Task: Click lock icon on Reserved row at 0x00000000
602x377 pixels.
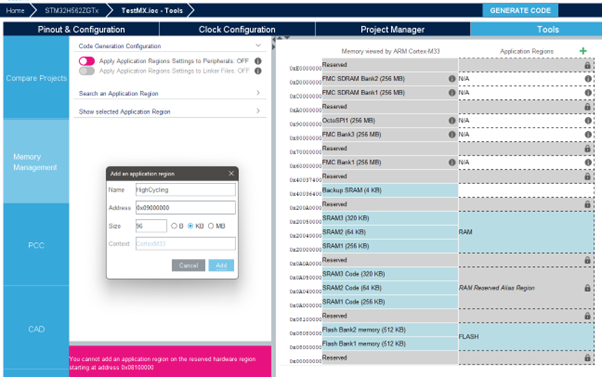Action: click(x=587, y=358)
